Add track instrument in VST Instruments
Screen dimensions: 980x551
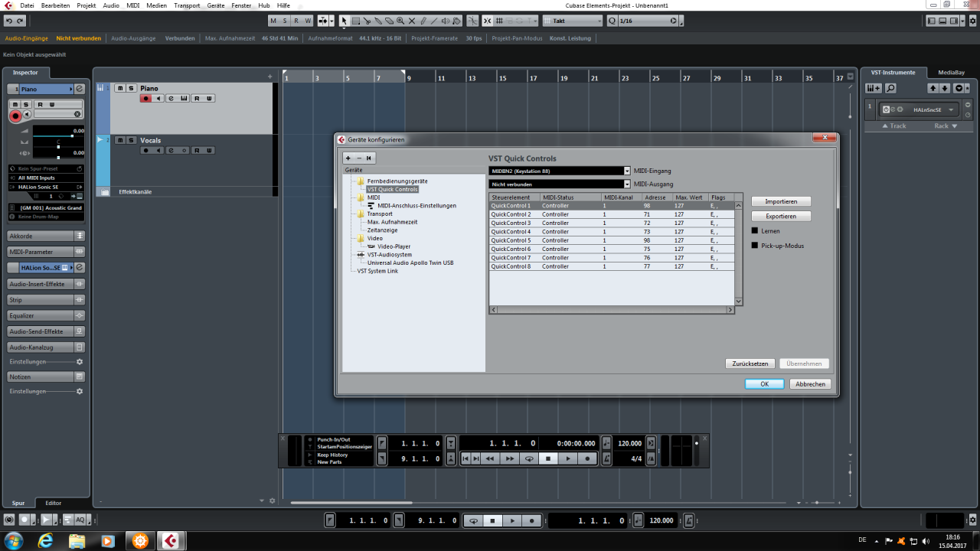tap(874, 88)
